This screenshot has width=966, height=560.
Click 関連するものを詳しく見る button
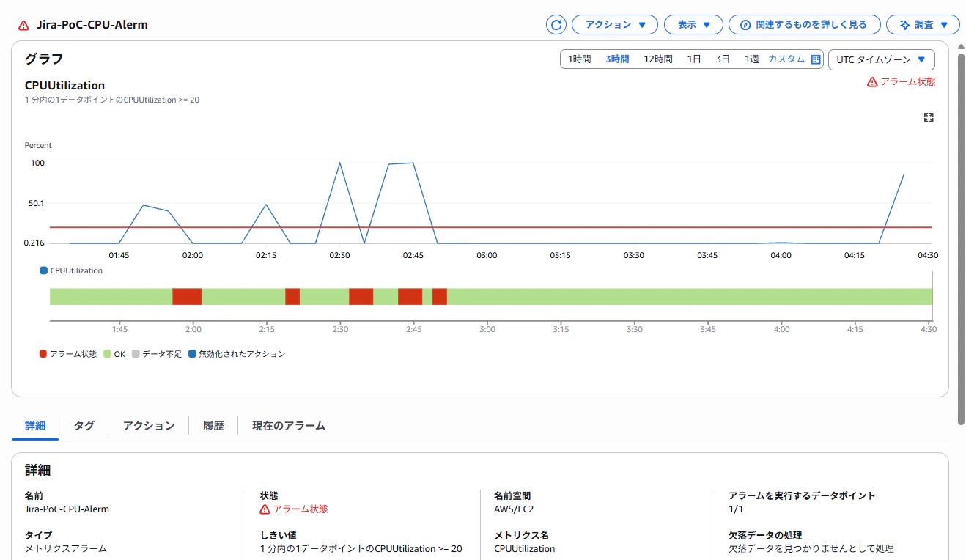pyautogui.click(x=804, y=24)
